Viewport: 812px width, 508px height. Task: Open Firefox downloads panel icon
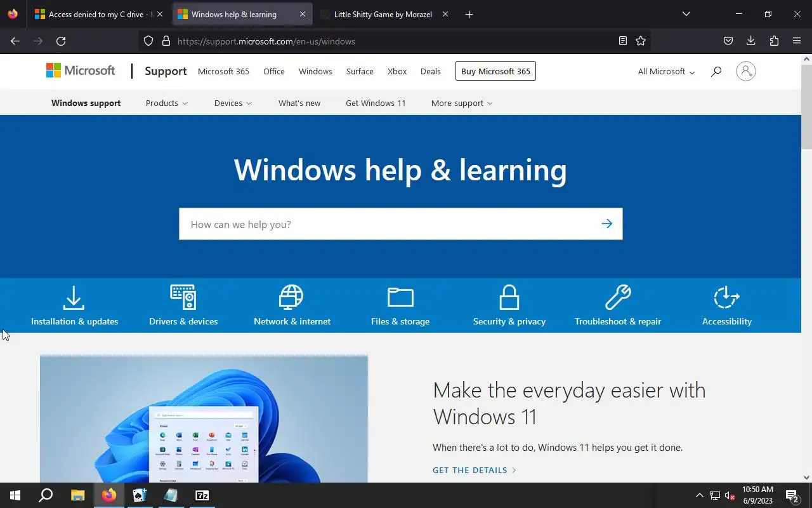[751, 41]
